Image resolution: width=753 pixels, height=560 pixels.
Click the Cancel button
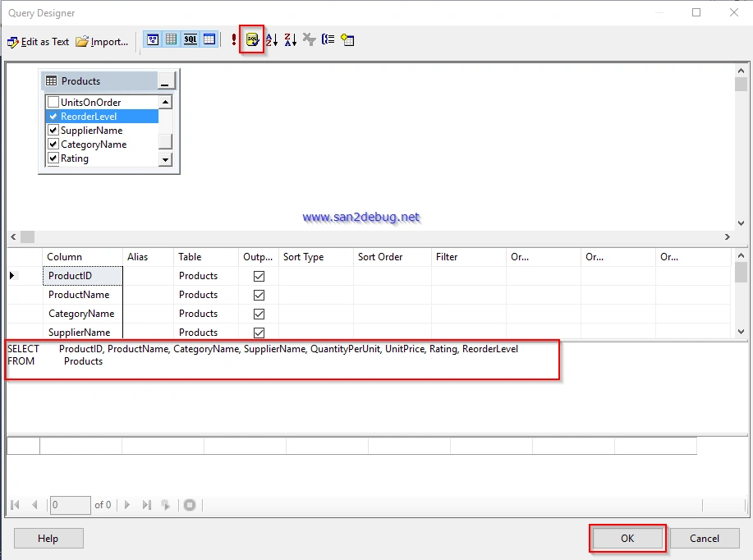(x=705, y=539)
